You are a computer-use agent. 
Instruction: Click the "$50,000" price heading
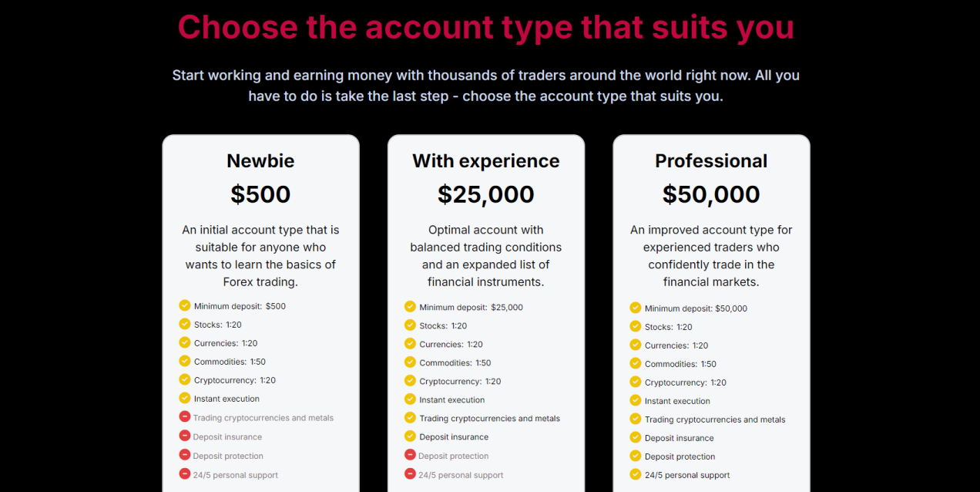coord(711,194)
